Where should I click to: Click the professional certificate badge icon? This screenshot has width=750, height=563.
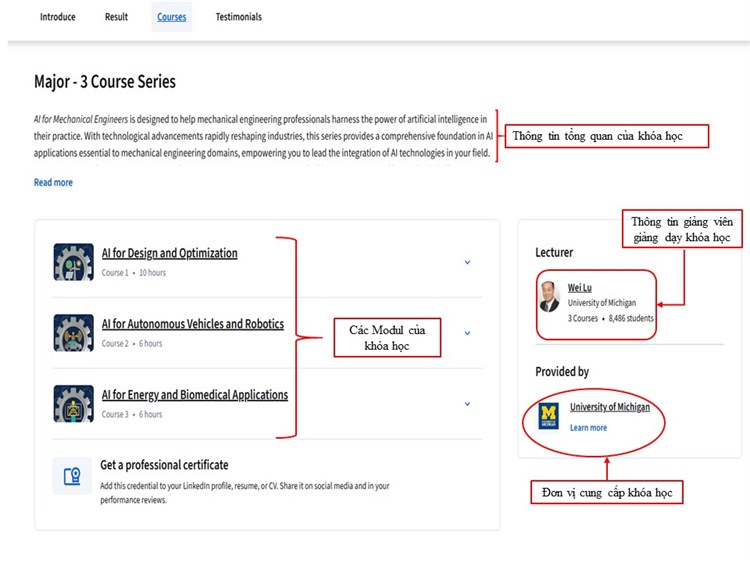pyautogui.click(x=72, y=476)
